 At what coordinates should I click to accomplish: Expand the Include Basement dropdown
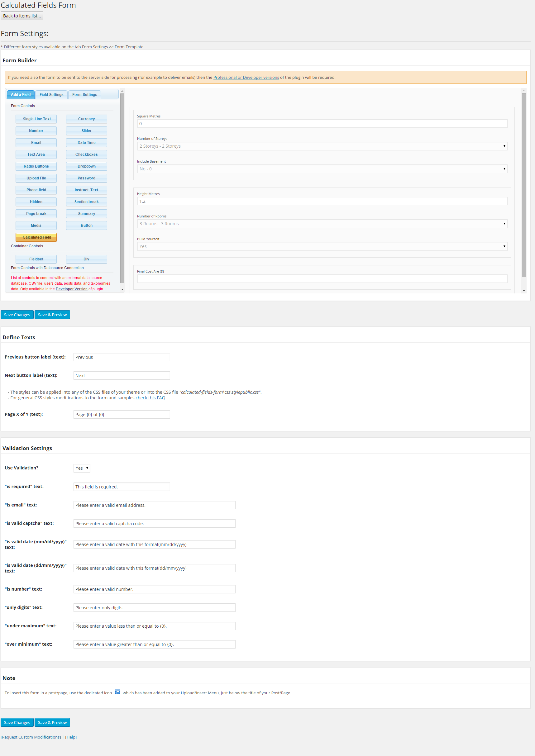click(x=322, y=169)
